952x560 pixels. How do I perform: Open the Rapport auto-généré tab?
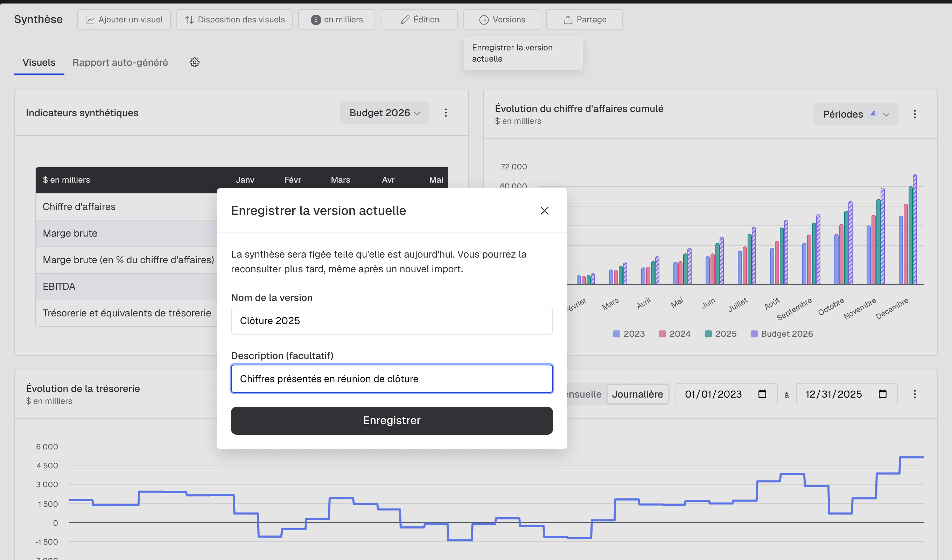tap(120, 62)
